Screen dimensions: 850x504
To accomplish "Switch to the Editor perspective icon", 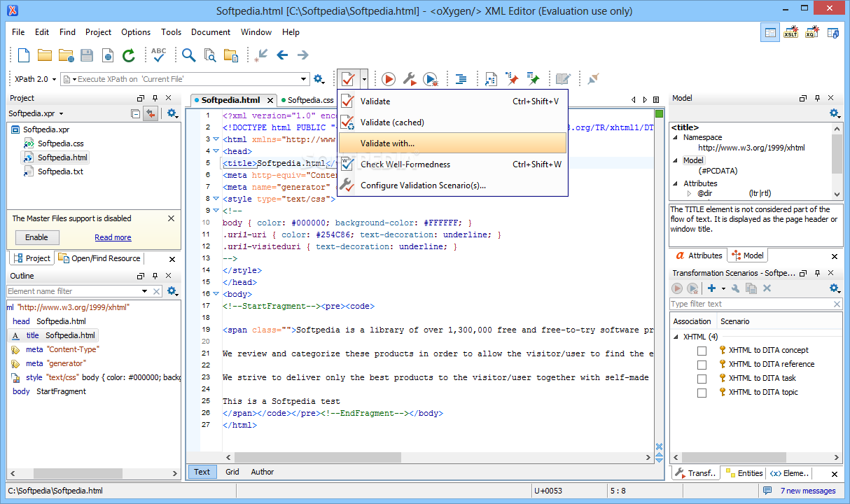I will click(x=770, y=32).
